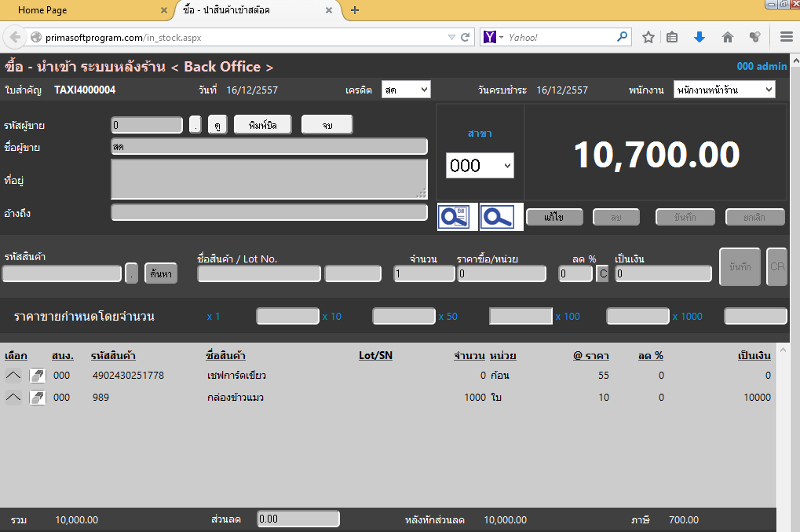This screenshot has width=800, height=532.
Task: Go to browser home icon
Action: point(728,37)
